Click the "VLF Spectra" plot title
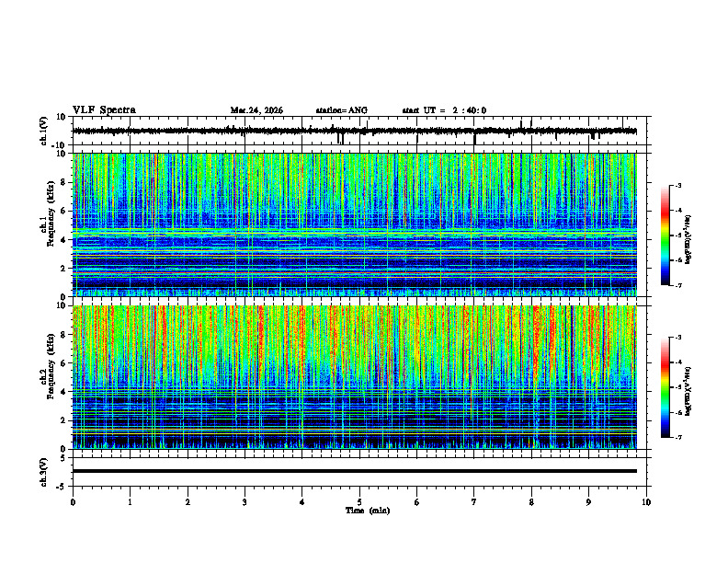This screenshot has width=728, height=563. [104, 110]
